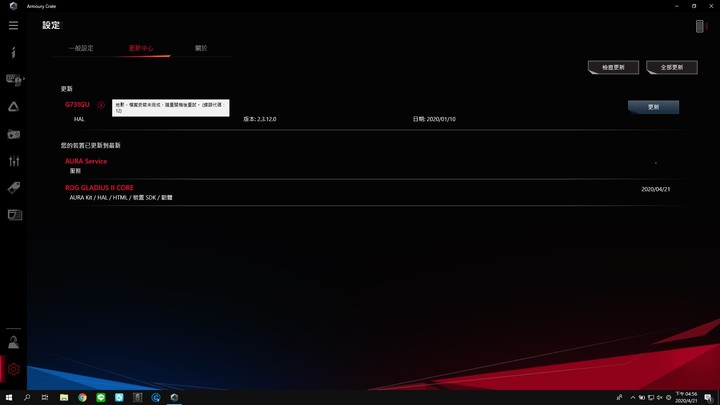Open the volume control in system tray
This screenshot has height=405, width=720.
[659, 398]
